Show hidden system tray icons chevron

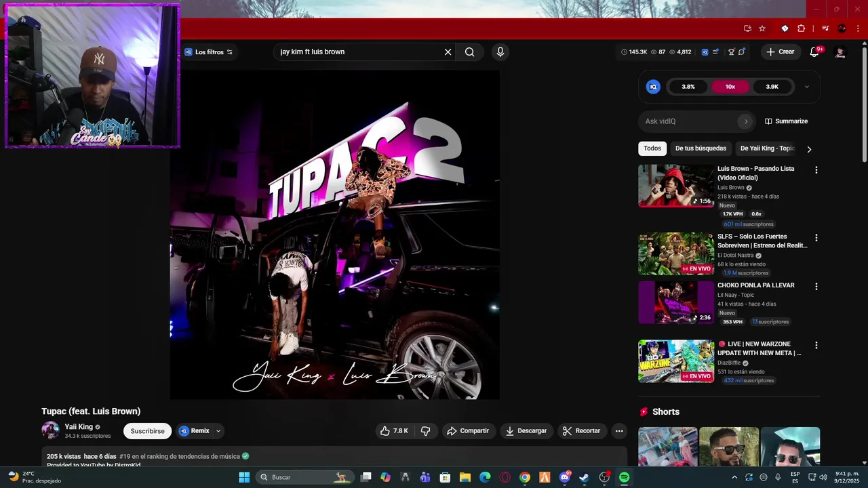pyautogui.click(x=734, y=477)
